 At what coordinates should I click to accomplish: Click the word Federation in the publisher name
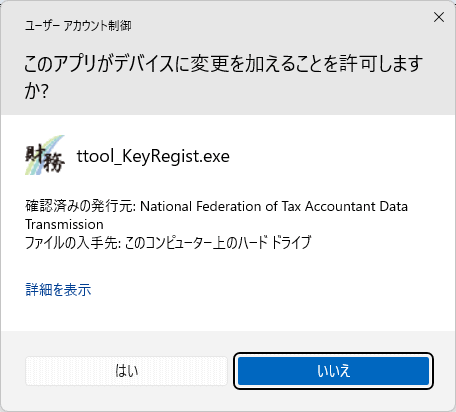point(228,206)
